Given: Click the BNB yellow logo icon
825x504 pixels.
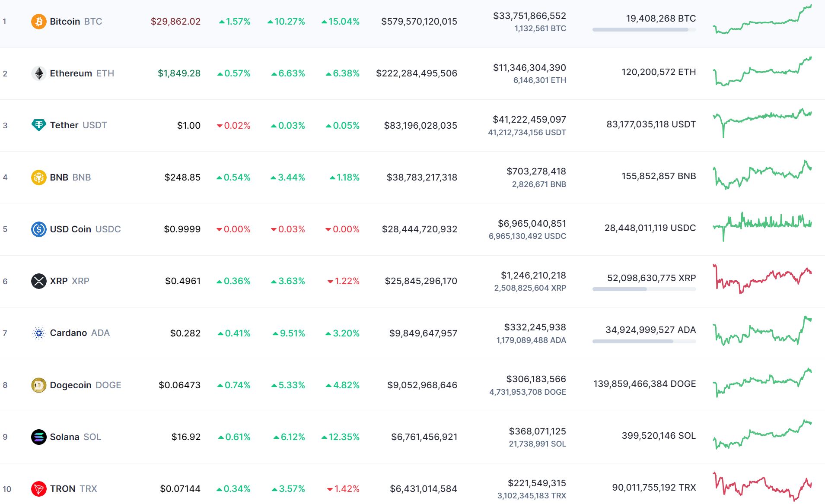Looking at the screenshot, I should point(38,177).
